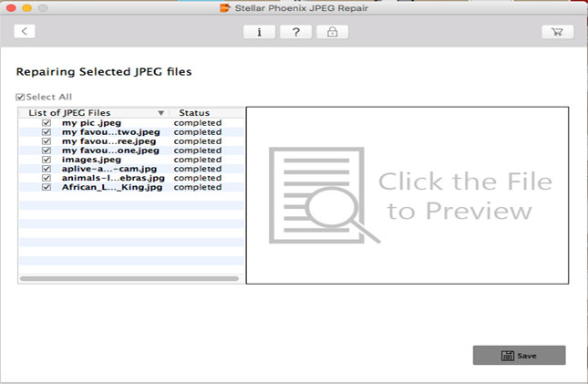The image size is (588, 384).
Task: Open the info (i) button
Action: [259, 32]
